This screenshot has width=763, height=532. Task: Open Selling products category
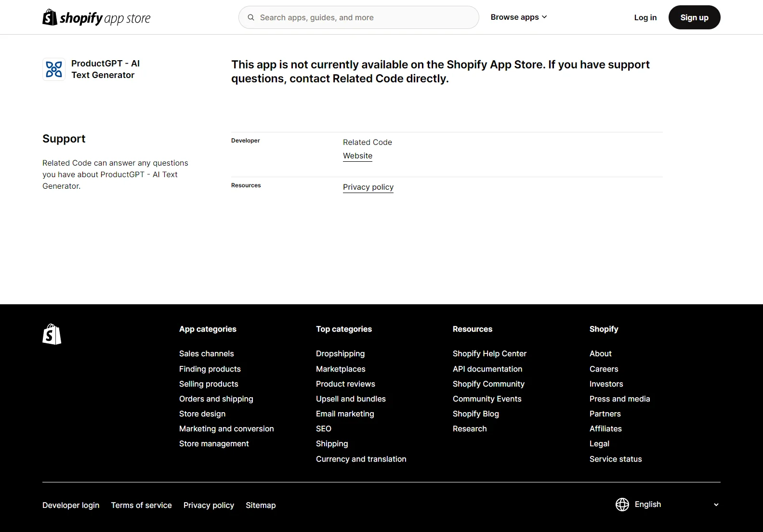click(x=209, y=384)
